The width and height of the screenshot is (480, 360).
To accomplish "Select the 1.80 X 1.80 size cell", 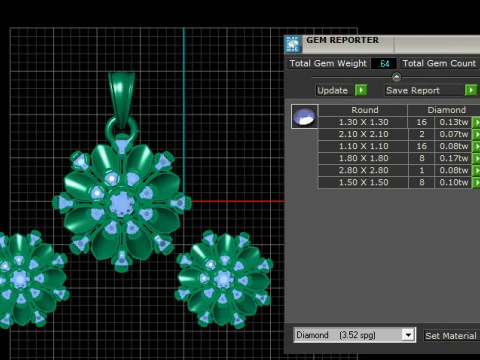I will tap(363, 158).
